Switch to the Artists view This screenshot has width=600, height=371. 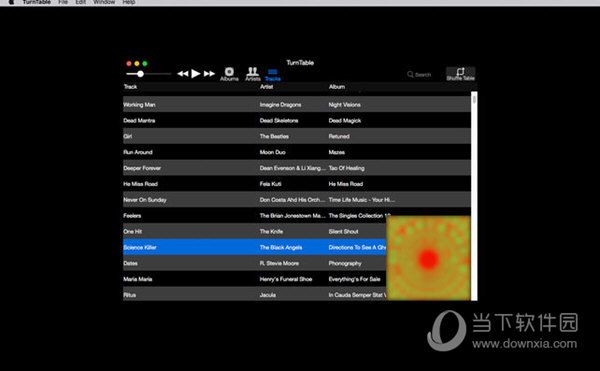(253, 74)
